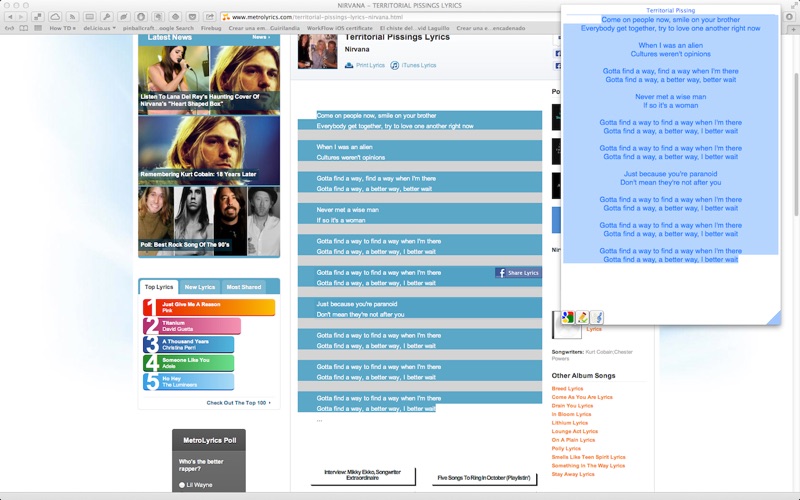
Task: Open Reading List glasses icon
Action: click(9, 28)
